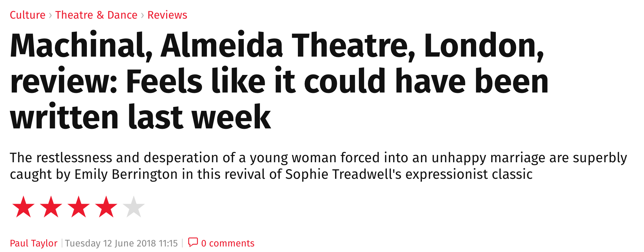Image resolution: width=644 pixels, height=252 pixels.
Task: Click the chevron after Culture breadcrumb
Action: pos(50,16)
